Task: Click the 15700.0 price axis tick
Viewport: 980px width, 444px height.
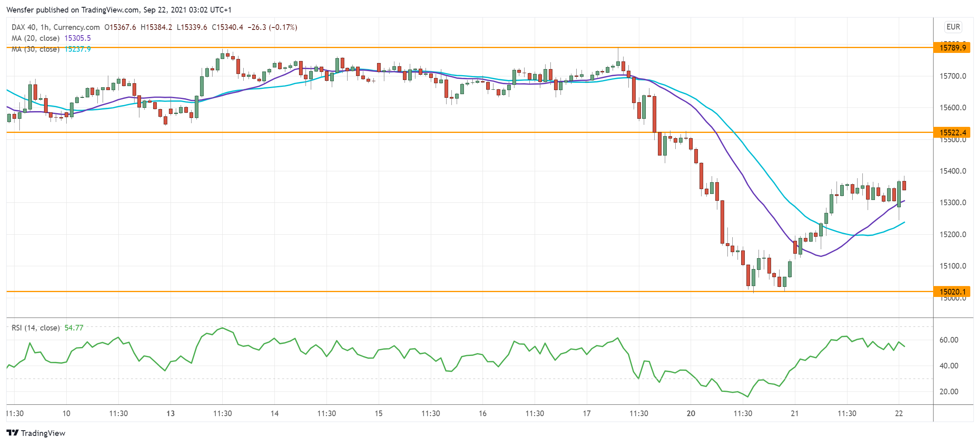Action: (x=953, y=76)
